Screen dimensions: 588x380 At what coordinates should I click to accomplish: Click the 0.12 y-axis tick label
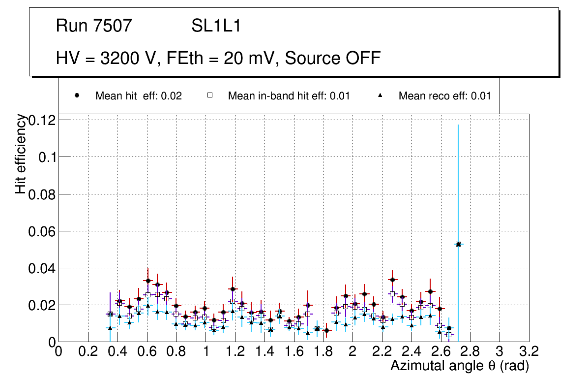coord(42,120)
